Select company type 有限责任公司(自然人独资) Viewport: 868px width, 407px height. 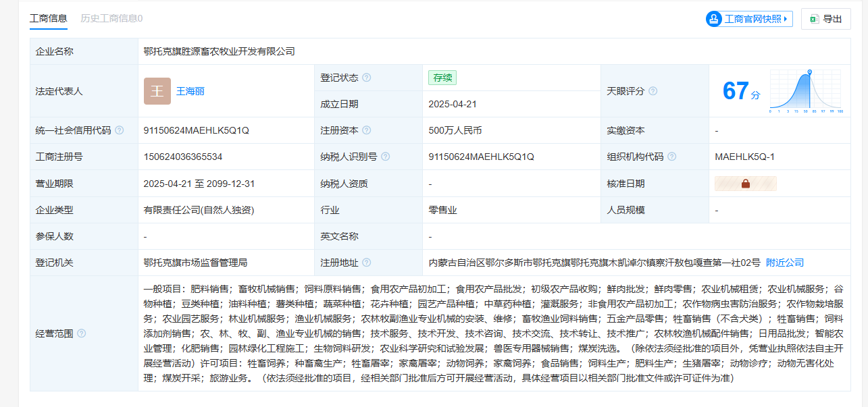199,210
